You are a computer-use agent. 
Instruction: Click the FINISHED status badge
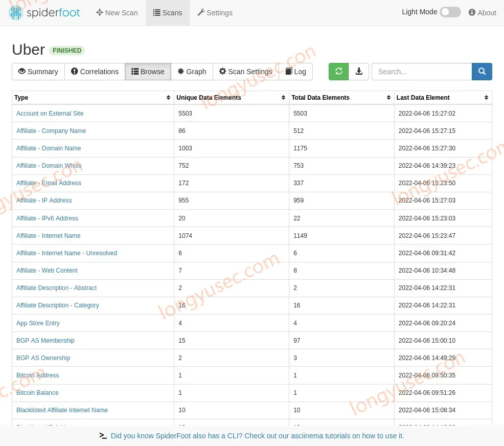tap(67, 51)
